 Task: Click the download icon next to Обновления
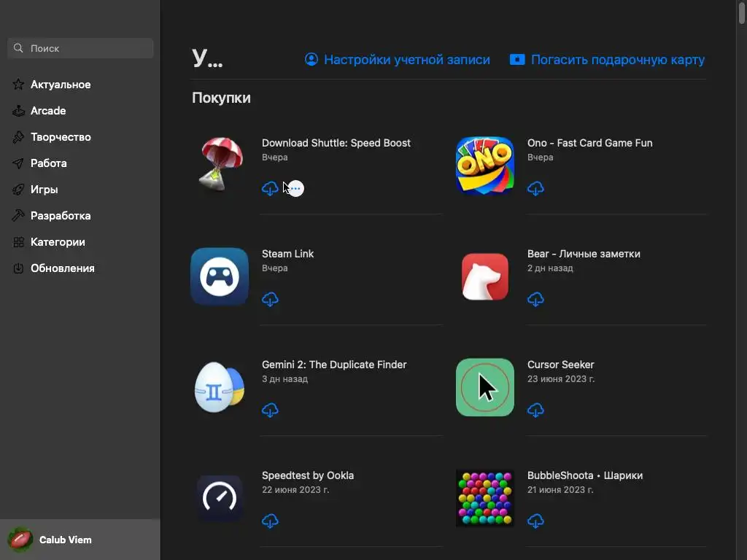(18, 268)
